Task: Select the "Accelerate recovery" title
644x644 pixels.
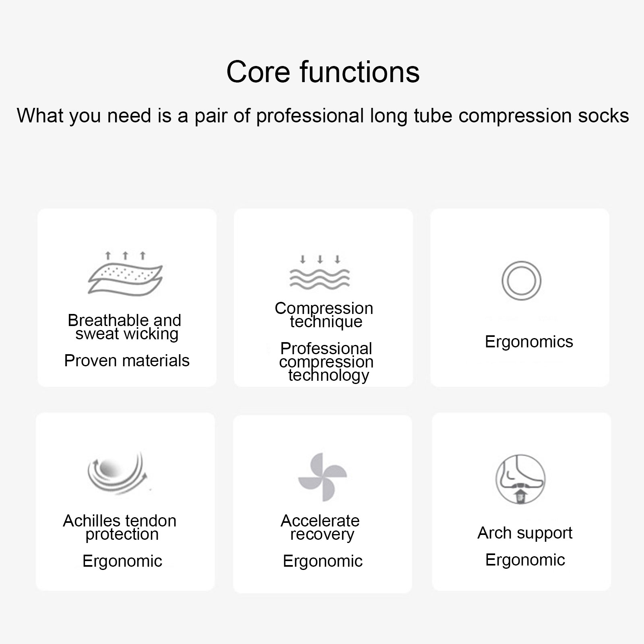Action: click(x=321, y=527)
